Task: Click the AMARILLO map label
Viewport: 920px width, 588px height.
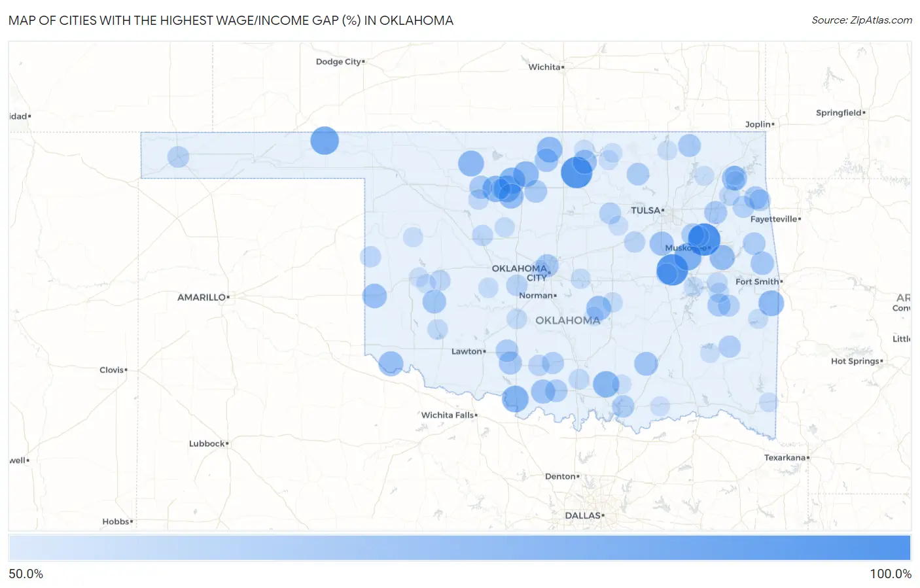Action: coord(202,298)
